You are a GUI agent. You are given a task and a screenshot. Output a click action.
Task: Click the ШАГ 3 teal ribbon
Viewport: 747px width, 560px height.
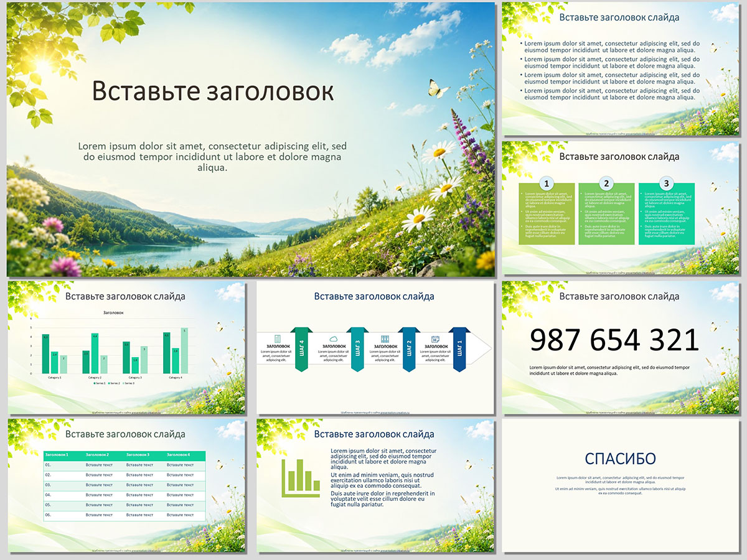357,349
